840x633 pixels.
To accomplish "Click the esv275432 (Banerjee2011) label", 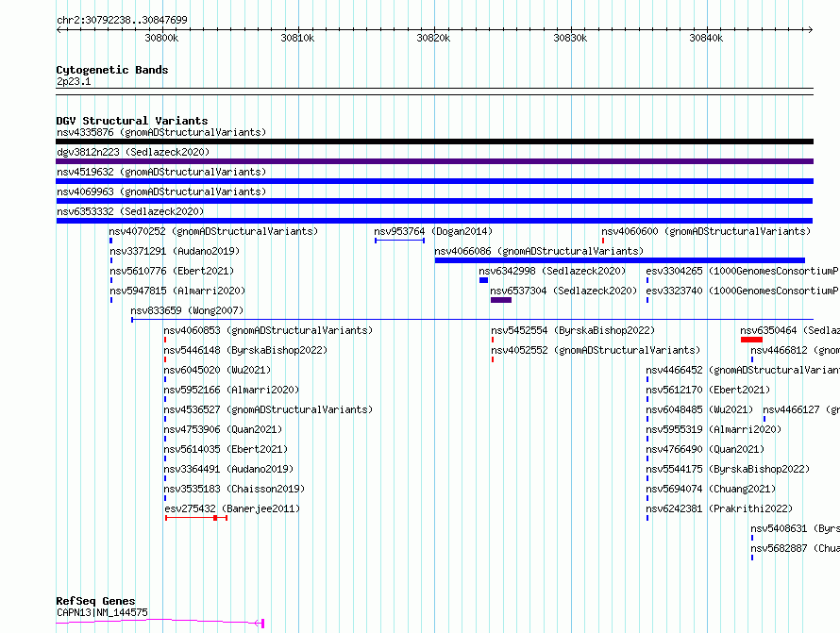I will (232, 508).
